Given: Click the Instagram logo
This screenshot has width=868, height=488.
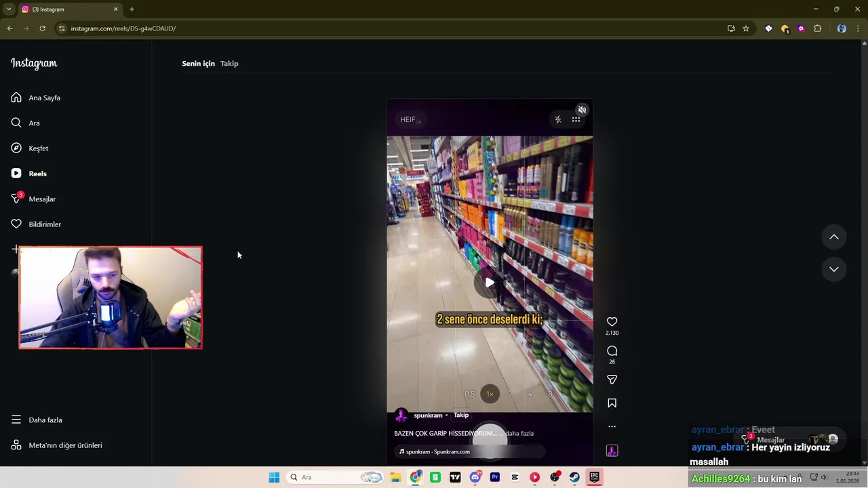Looking at the screenshot, I should [34, 64].
